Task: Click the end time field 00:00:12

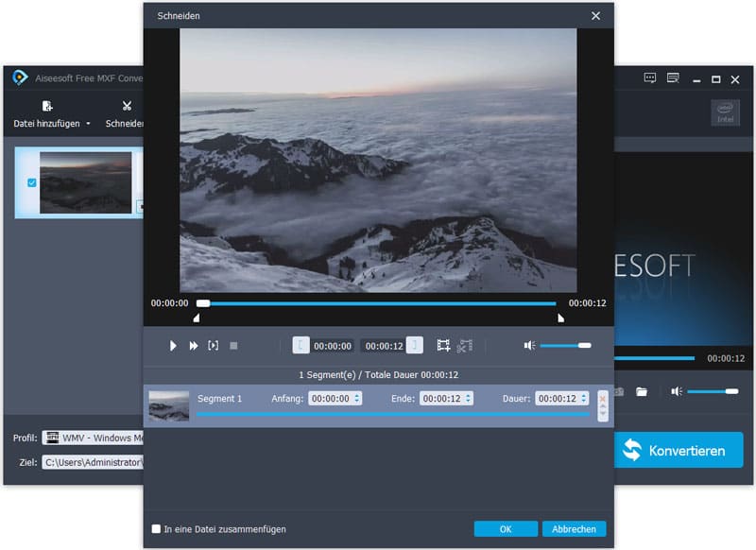Action: (x=384, y=346)
